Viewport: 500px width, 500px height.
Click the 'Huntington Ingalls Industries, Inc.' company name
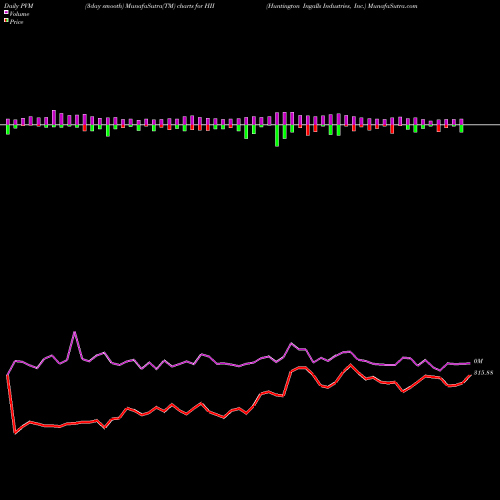316,6
